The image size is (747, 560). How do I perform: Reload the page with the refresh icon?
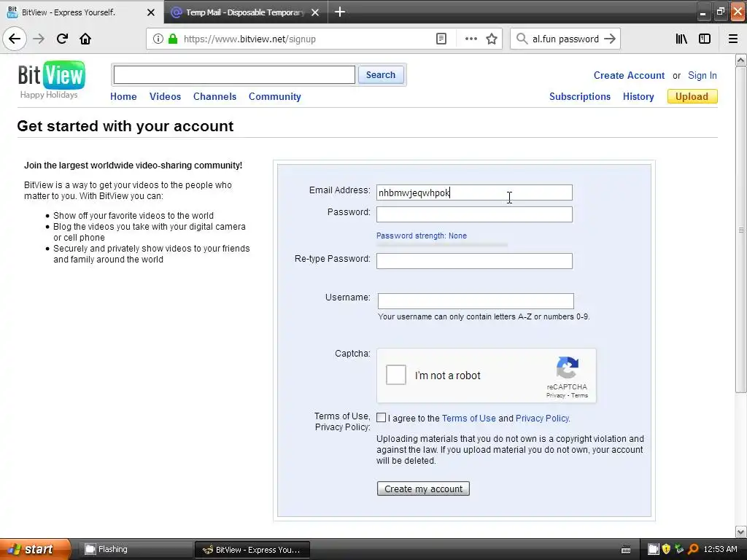click(62, 39)
